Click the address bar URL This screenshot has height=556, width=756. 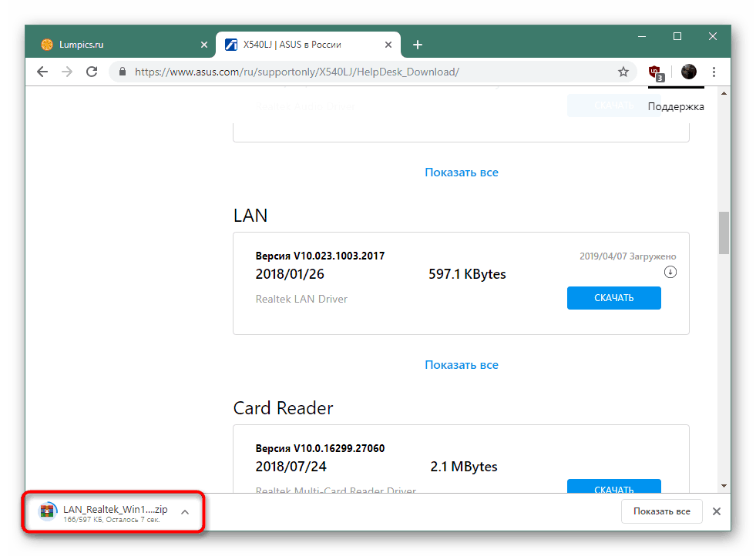pyautogui.click(x=297, y=72)
